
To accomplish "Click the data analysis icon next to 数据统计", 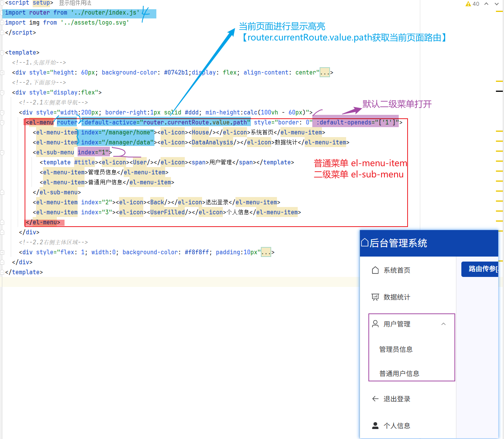I will [375, 297].
